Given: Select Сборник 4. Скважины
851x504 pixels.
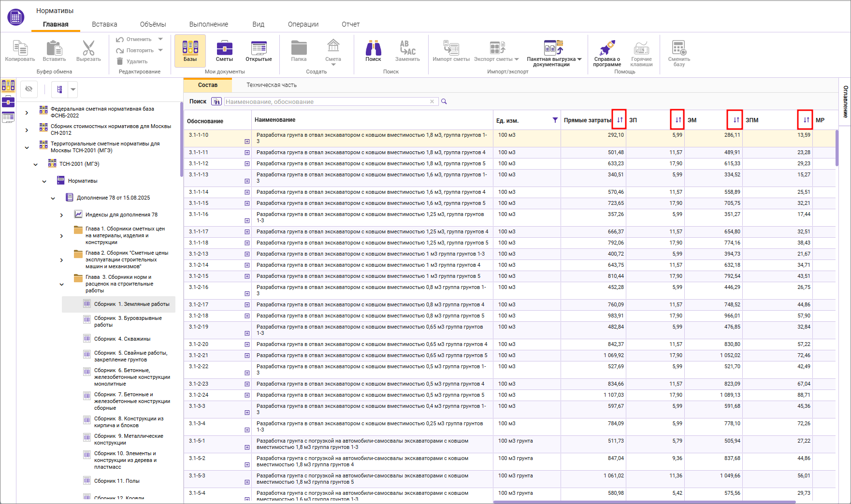Looking at the screenshot, I should click(x=122, y=339).
